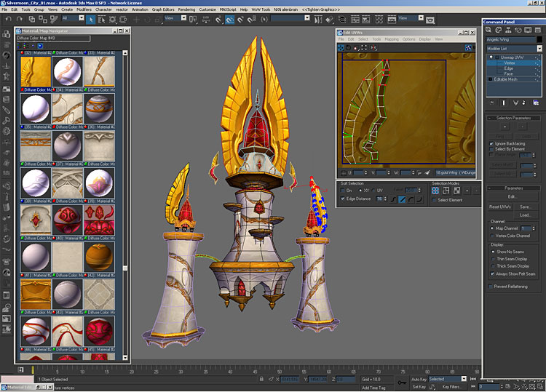Click Mirror icon in Edit UVWs toolbar
546x392 pixels.
pyautogui.click(x=372, y=47)
